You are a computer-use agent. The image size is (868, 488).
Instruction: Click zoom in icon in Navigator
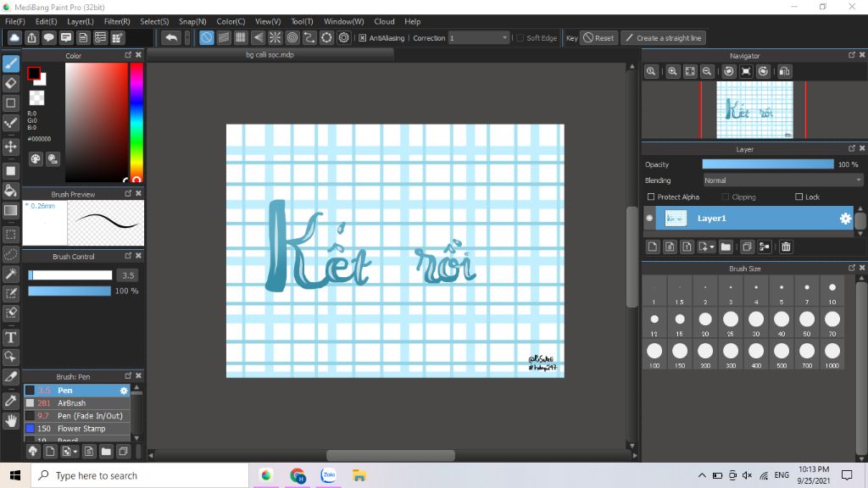click(672, 71)
